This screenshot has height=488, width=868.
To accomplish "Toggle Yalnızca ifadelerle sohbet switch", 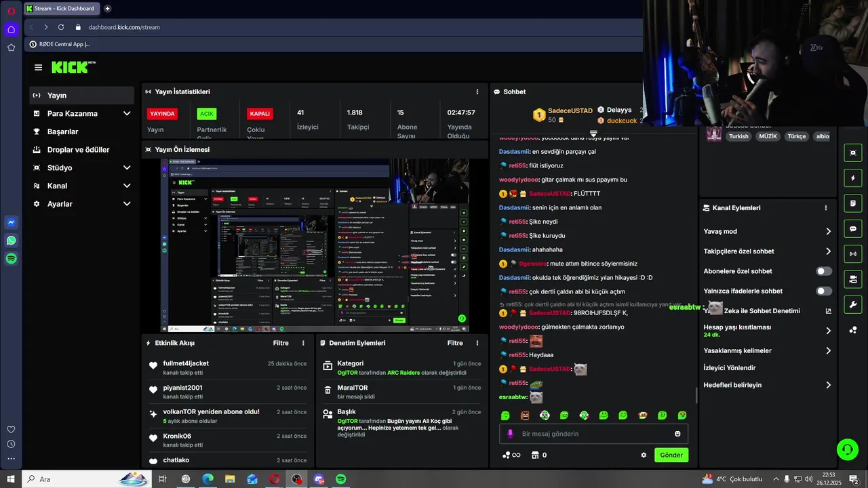I will tap(824, 291).
